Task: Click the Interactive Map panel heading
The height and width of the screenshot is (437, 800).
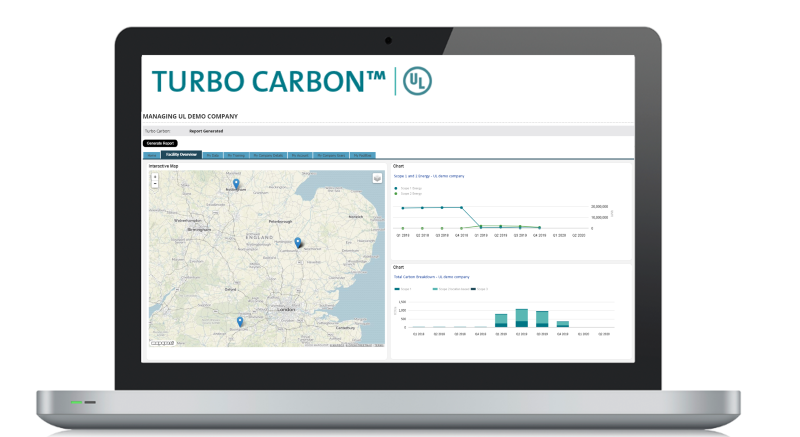Action: (163, 166)
